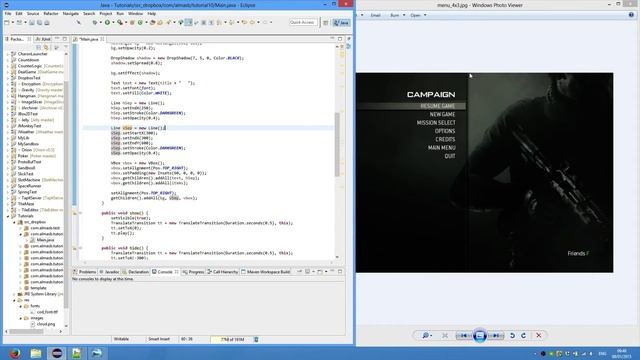Click the Run button in Eclipse toolbar
The height and width of the screenshot is (360, 640).
tap(107, 22)
